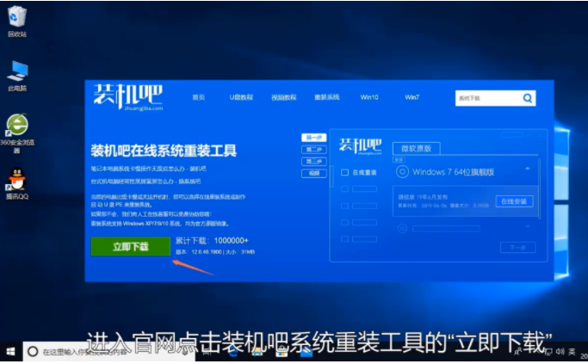Viewport: 588px width, 364px height.
Task: Select the radio button beside Windows 7 64位旗舰版
Action: (x=401, y=171)
